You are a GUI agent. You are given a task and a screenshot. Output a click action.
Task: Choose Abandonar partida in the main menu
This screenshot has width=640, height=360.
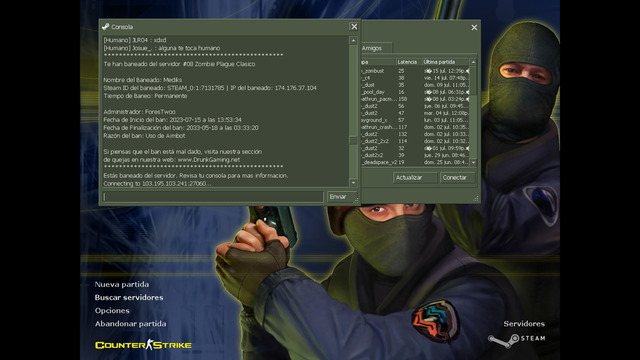131,324
